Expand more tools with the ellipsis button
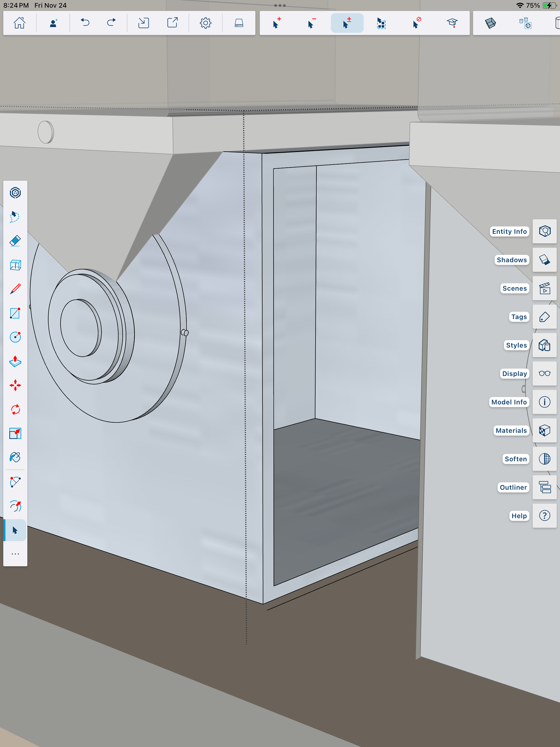The width and height of the screenshot is (560, 747). pyautogui.click(x=15, y=554)
